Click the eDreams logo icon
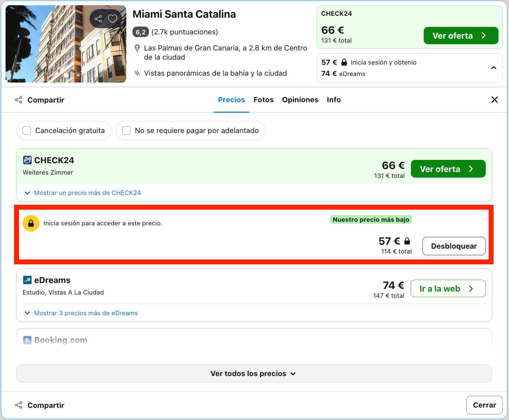 click(x=27, y=280)
